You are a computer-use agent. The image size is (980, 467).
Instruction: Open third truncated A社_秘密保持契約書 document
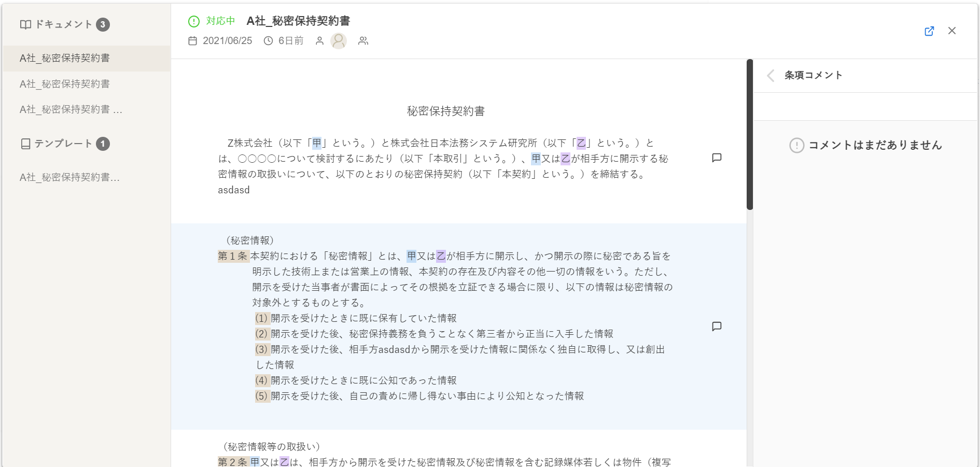tap(71, 109)
